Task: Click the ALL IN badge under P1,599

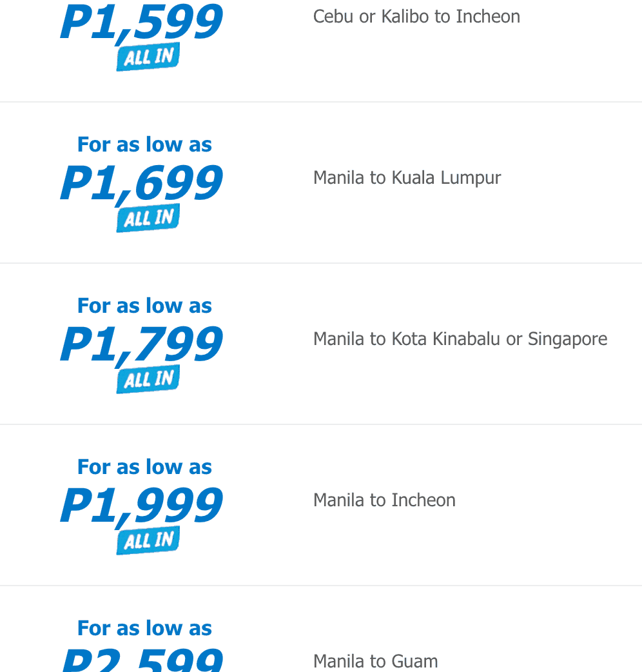Action: click(148, 57)
